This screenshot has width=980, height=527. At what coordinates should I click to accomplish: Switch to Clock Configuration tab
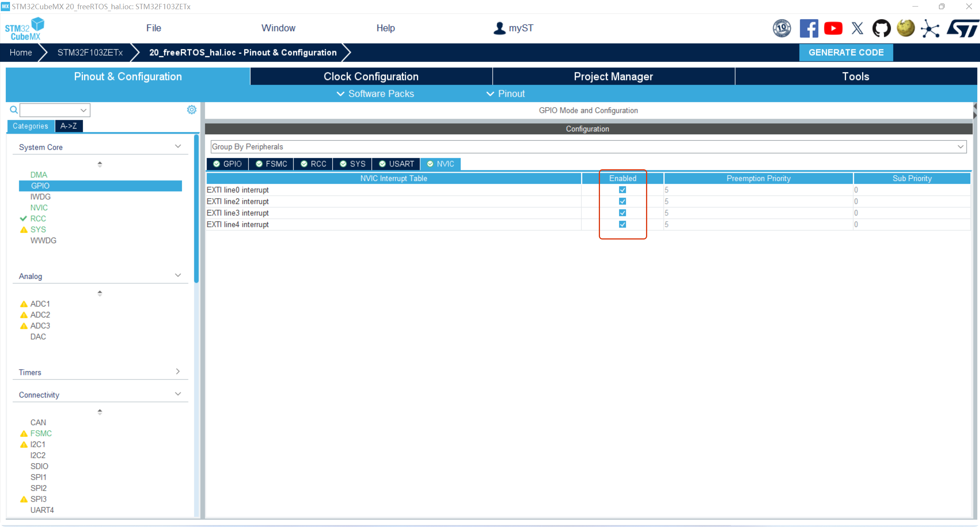(371, 76)
